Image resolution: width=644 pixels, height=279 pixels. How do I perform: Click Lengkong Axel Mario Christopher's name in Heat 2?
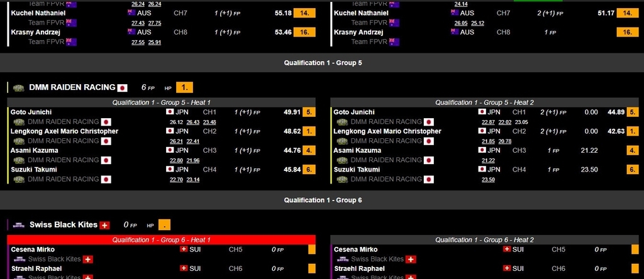click(387, 131)
